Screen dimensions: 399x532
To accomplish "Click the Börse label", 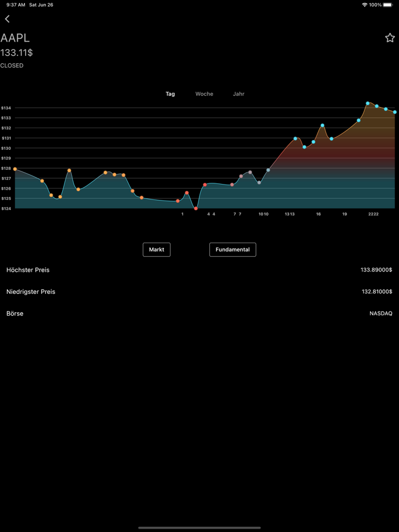I will pos(15,313).
